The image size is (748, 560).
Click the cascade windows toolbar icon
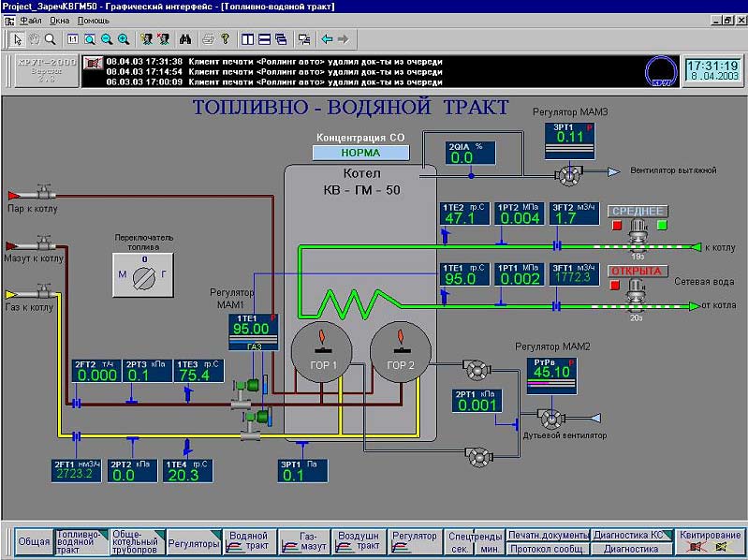(281, 39)
